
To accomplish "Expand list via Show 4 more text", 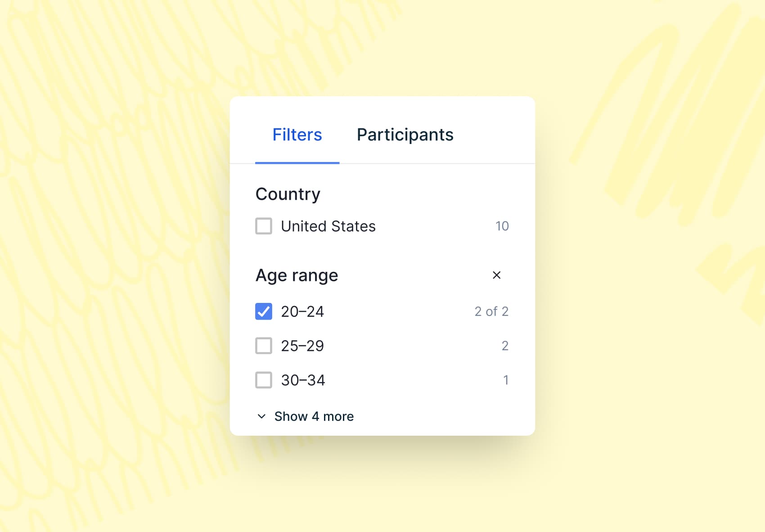I will pyautogui.click(x=314, y=416).
